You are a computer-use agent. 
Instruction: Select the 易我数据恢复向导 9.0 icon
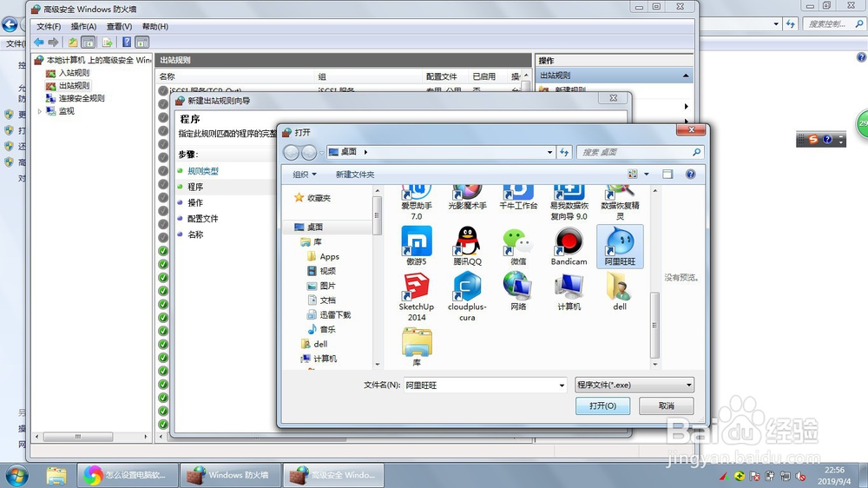pyautogui.click(x=569, y=202)
